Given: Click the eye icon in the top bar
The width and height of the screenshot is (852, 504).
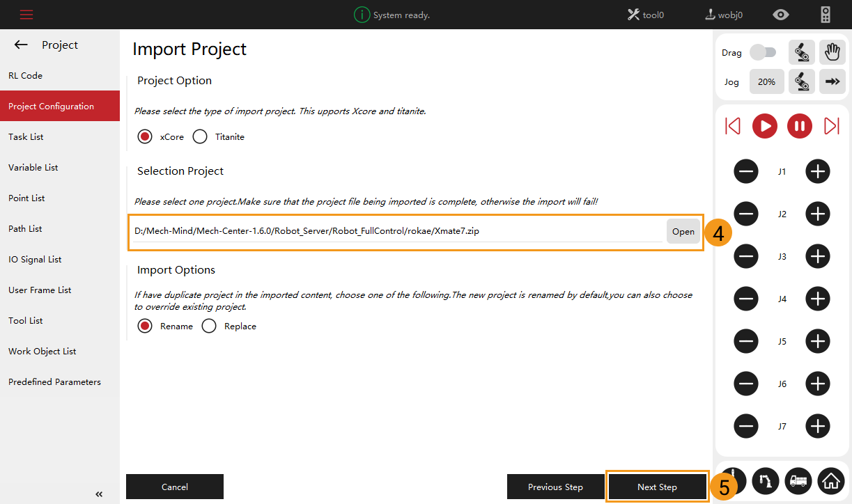Looking at the screenshot, I should click(x=780, y=14).
